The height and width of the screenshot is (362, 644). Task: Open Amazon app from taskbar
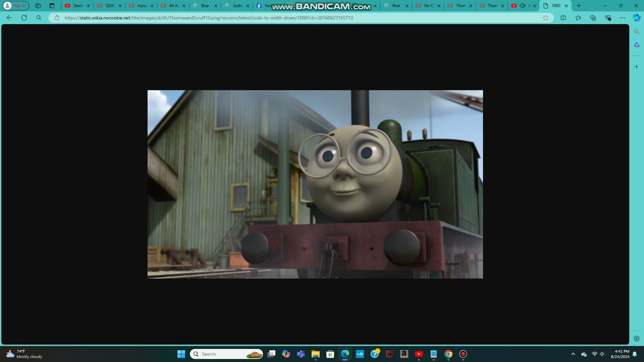coord(404,354)
